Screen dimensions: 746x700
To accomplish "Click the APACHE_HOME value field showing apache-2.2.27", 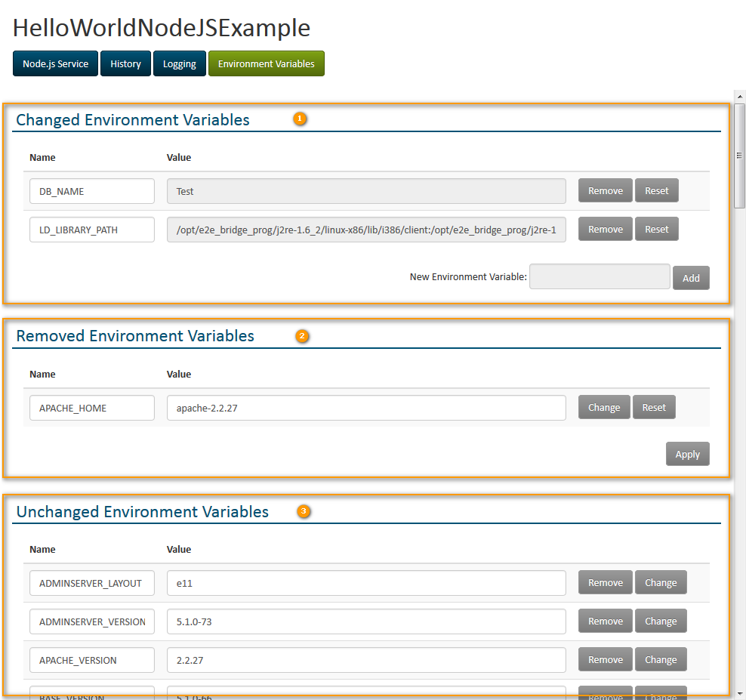I will [x=366, y=407].
